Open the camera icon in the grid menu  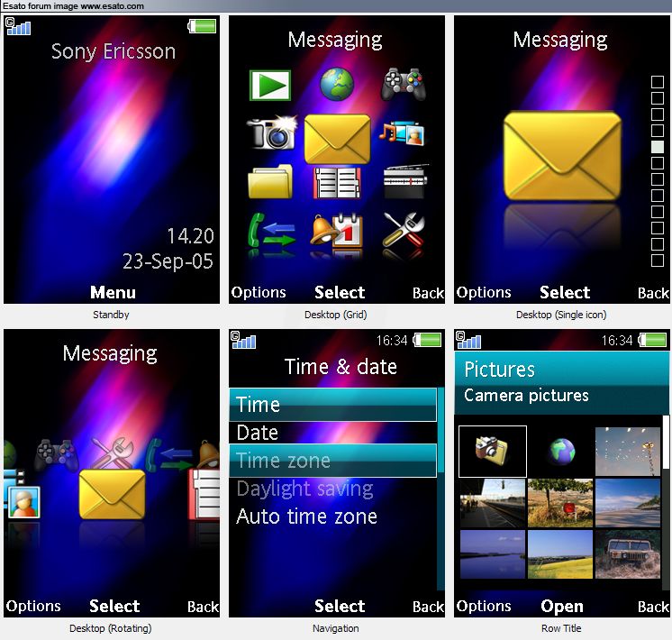272,133
